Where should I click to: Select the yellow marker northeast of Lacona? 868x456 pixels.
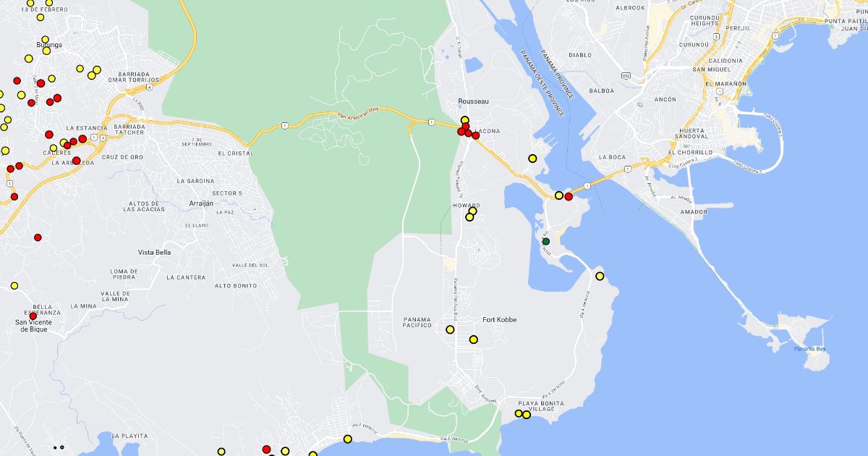pos(532,159)
